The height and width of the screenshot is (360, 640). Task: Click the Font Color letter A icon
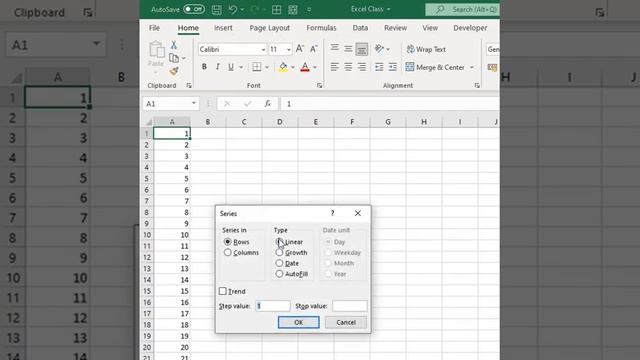point(305,67)
